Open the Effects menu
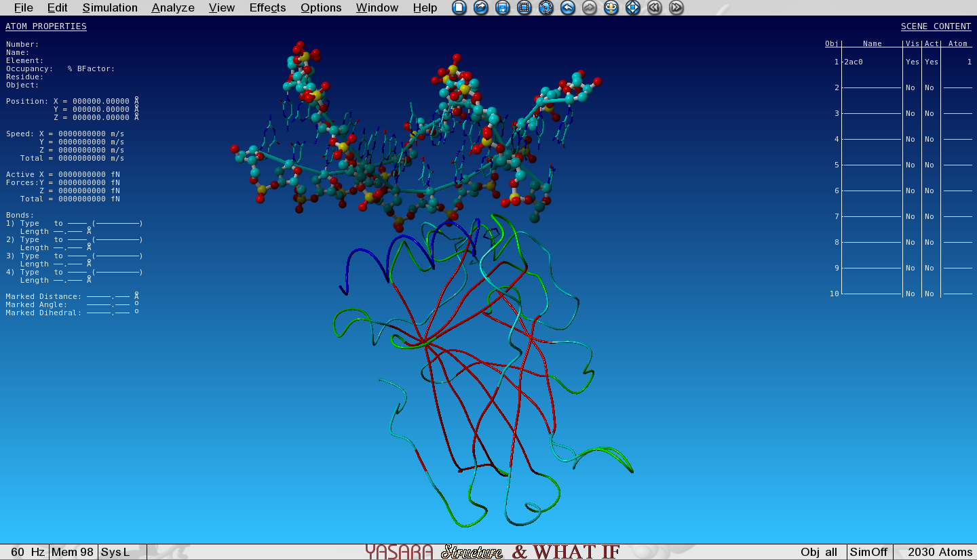The image size is (977, 560). click(267, 8)
